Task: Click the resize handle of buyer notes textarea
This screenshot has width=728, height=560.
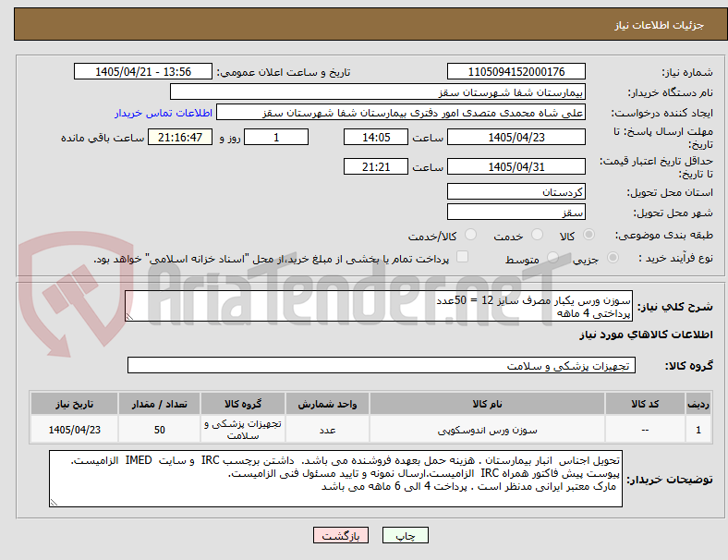Action: (54, 503)
